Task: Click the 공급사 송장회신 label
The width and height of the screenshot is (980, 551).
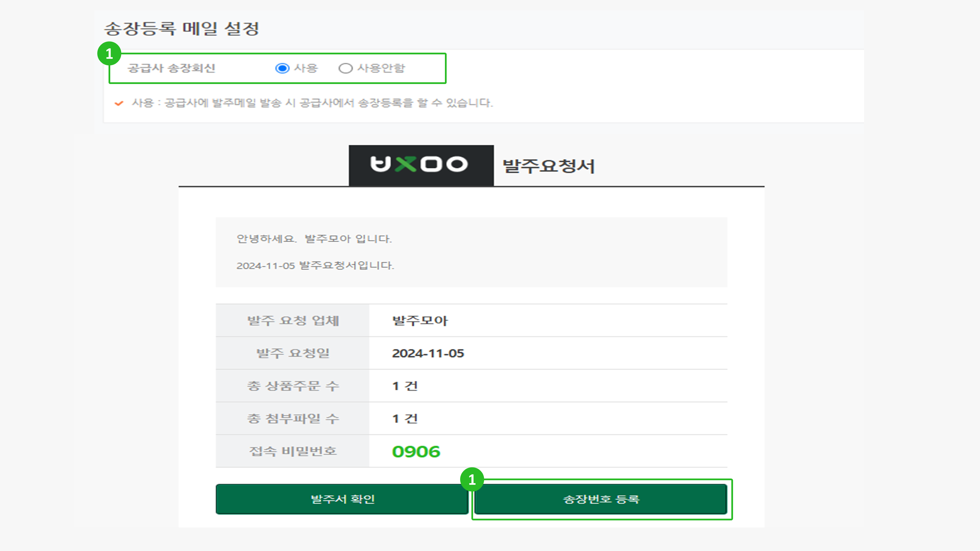Action: tap(171, 69)
